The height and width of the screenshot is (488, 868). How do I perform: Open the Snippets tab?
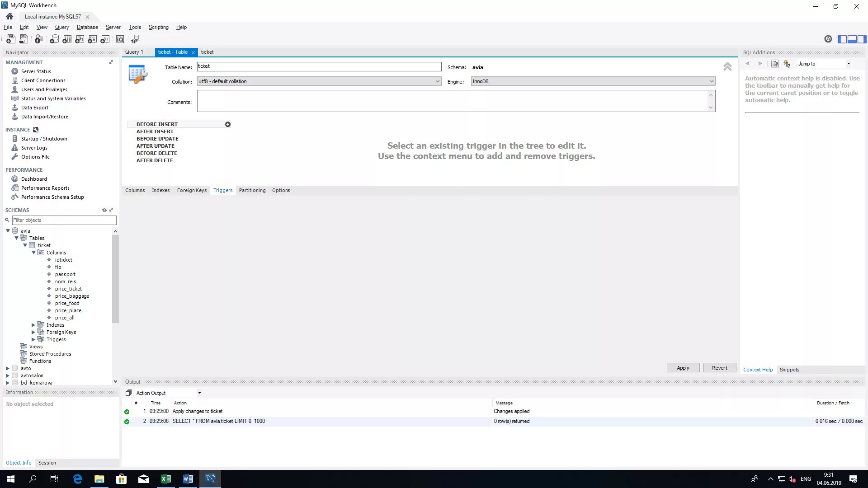[789, 370]
